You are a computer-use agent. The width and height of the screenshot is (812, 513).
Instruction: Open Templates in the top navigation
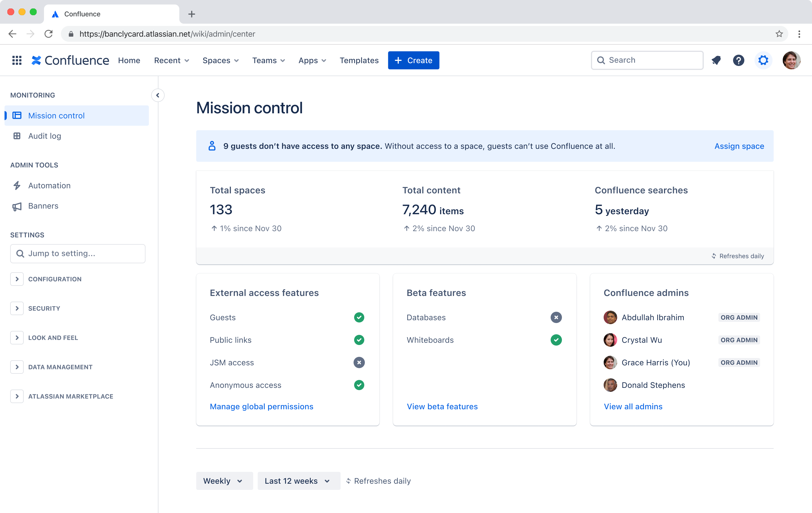click(x=359, y=60)
